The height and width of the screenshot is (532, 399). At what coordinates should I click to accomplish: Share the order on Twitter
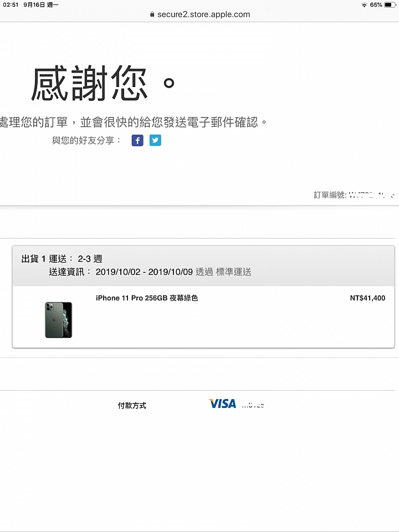coord(155,140)
